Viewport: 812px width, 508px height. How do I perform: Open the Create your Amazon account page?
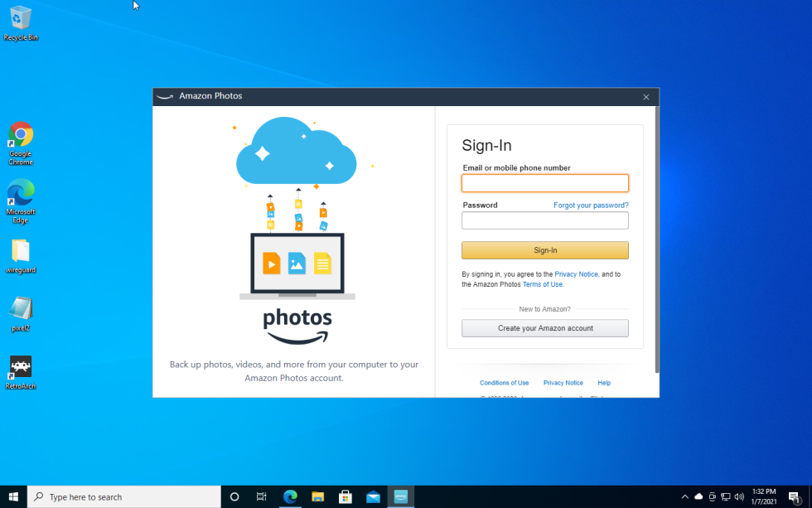pos(544,328)
